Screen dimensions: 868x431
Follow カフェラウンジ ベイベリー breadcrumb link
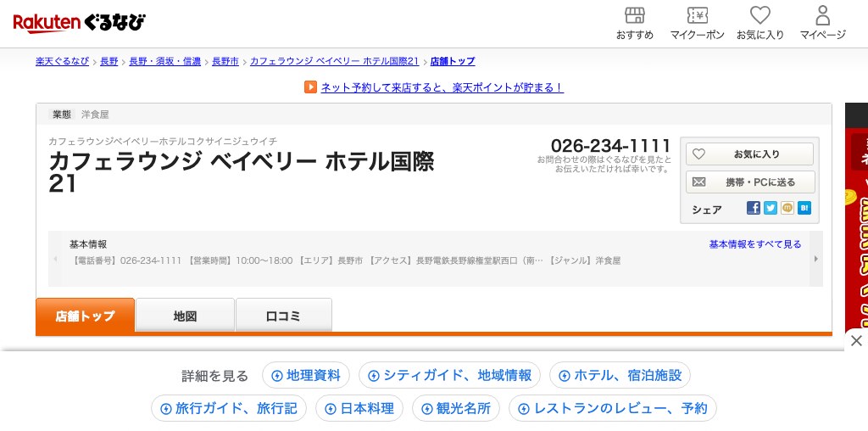pyautogui.click(x=334, y=61)
